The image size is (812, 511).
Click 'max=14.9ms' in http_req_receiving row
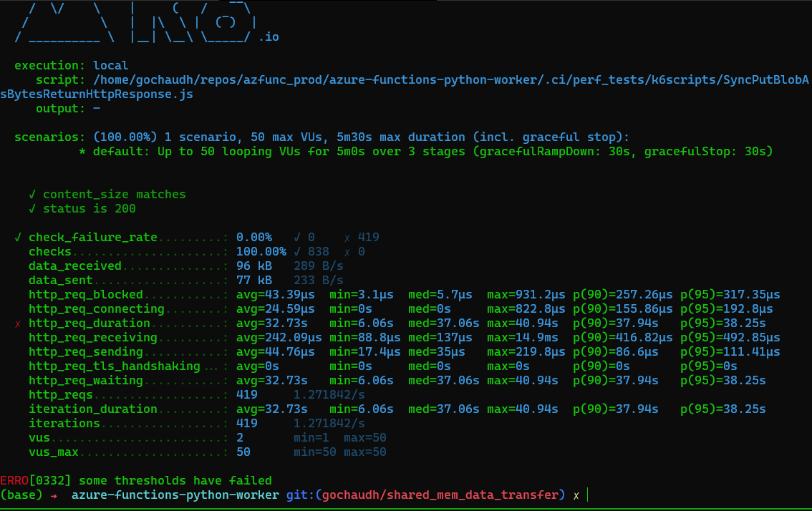(523, 338)
